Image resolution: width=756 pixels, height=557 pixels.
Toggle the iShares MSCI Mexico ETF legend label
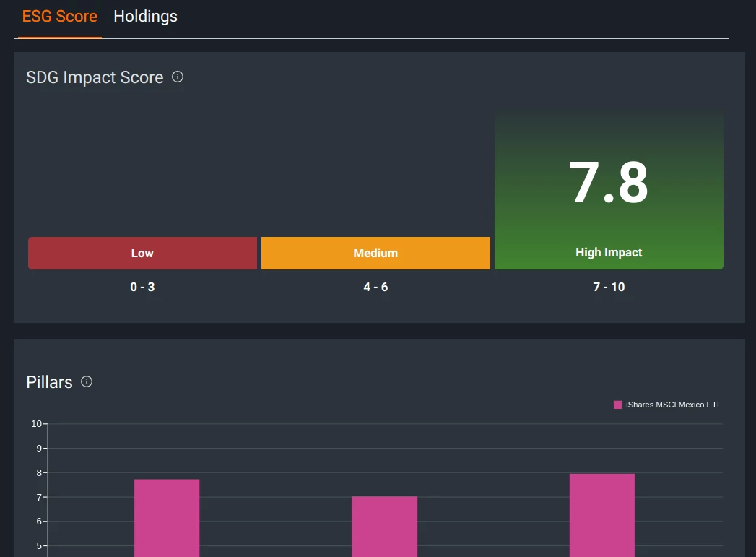[674, 405]
